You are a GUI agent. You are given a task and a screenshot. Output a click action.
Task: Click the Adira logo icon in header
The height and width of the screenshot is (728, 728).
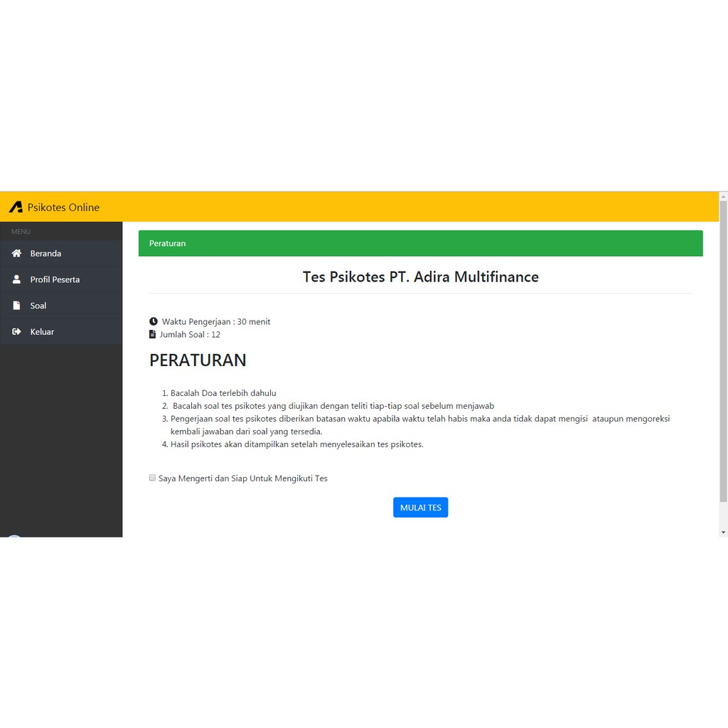[16, 207]
